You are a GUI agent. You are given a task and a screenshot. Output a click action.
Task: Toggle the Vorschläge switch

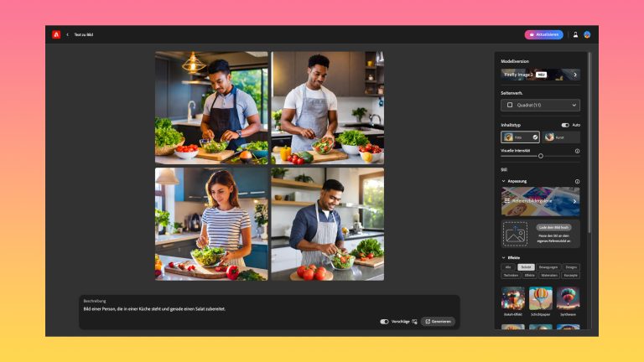(384, 321)
